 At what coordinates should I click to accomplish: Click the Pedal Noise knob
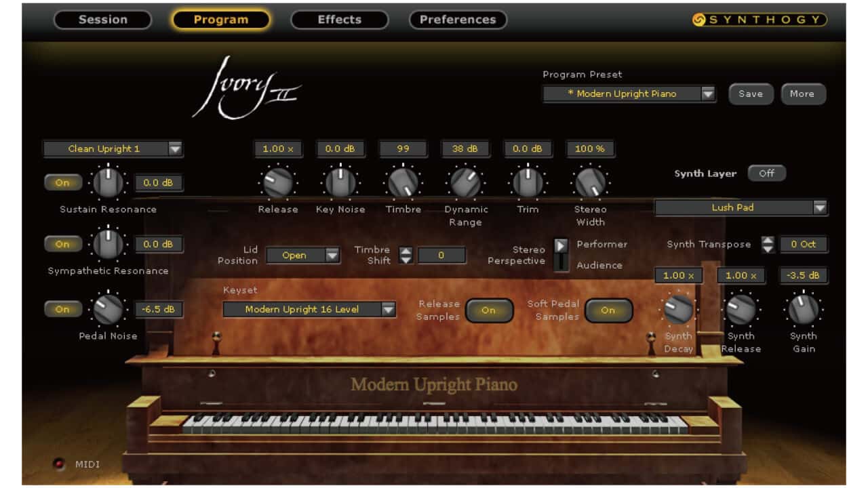[108, 309]
